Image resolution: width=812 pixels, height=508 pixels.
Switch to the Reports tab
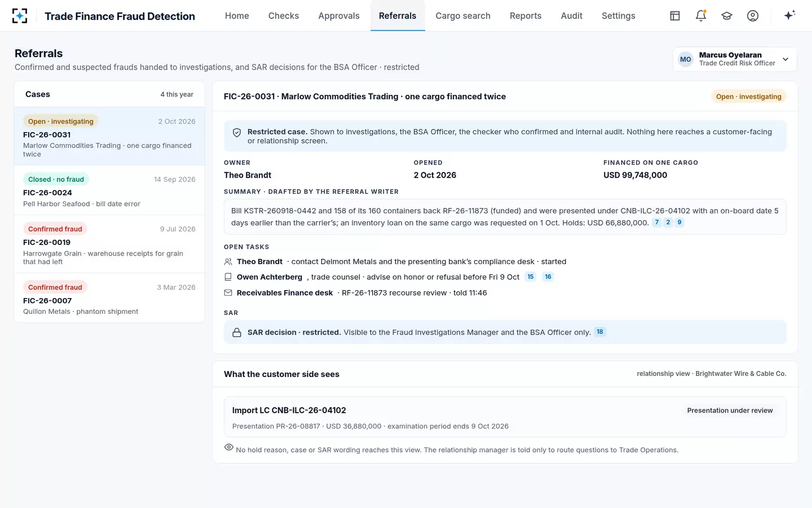(526, 16)
